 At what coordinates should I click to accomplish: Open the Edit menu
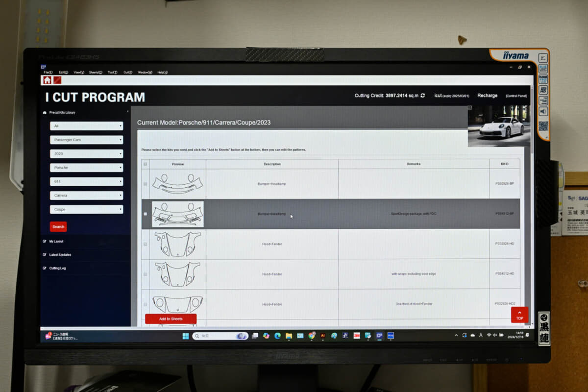coord(63,72)
